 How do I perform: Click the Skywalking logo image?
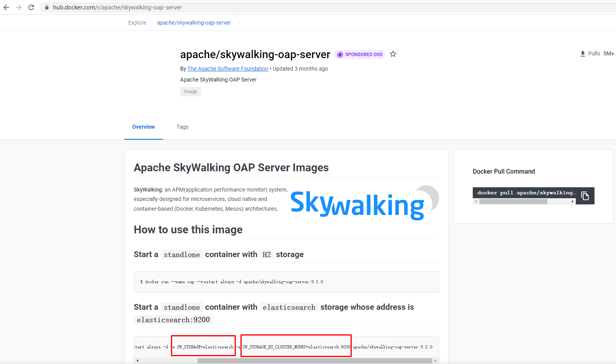point(365,203)
